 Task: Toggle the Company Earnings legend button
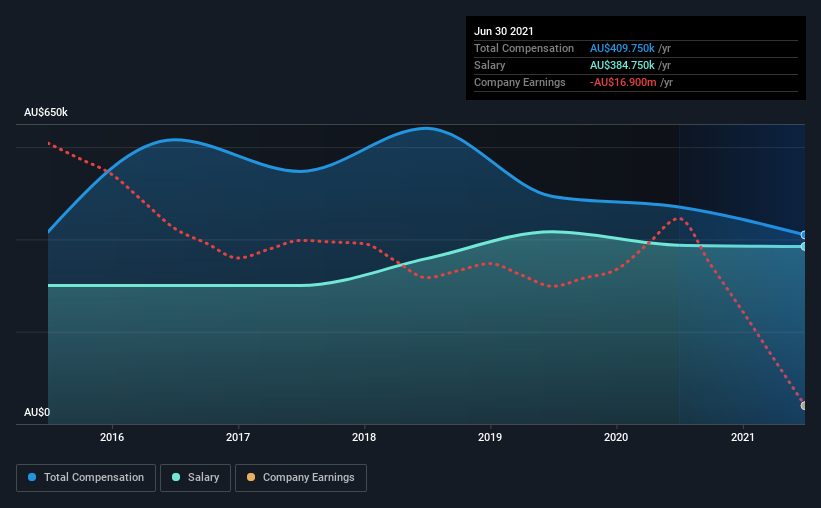[301, 478]
